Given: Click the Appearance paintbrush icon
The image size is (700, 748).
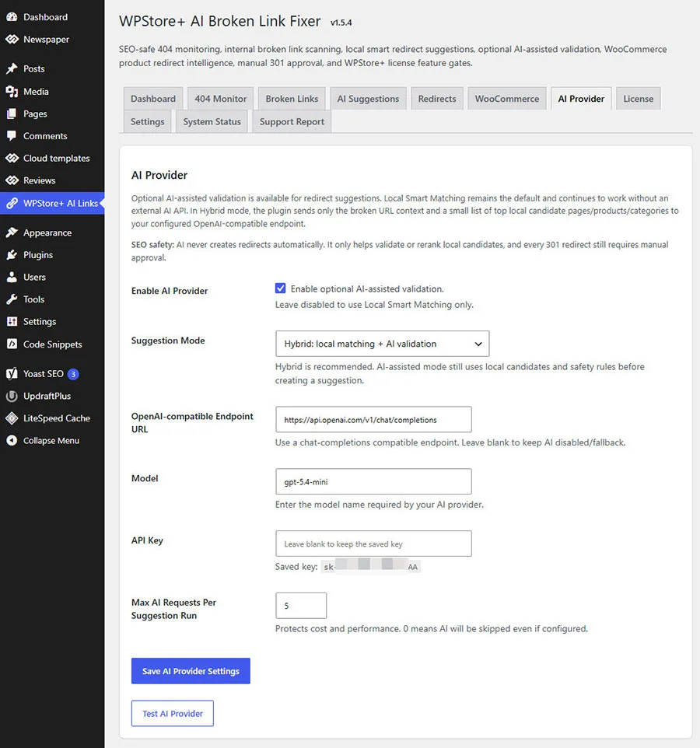Looking at the screenshot, I should click(12, 232).
